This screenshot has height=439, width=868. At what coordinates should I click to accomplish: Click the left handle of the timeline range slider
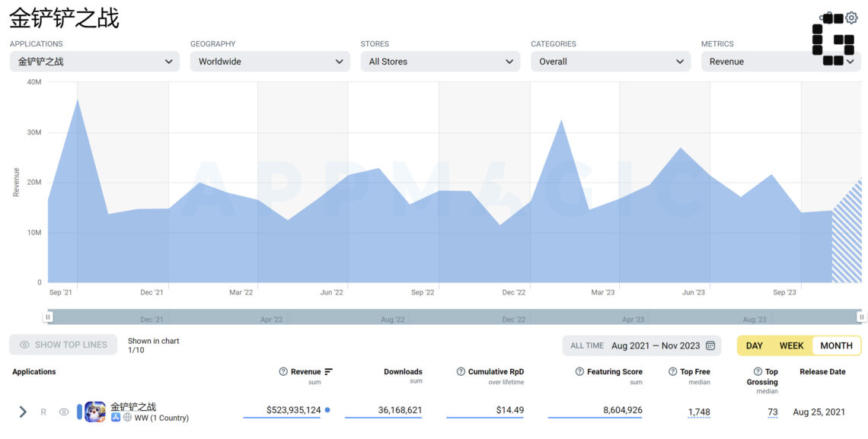point(48,317)
